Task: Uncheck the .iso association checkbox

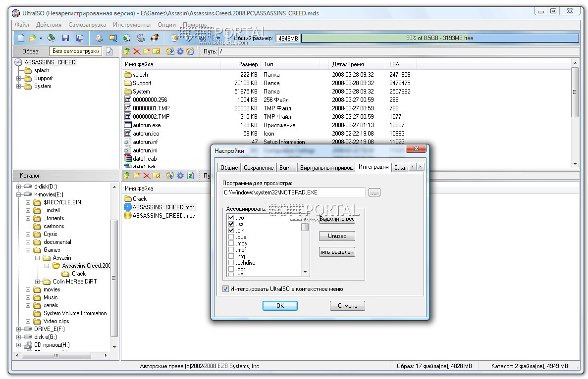Action: click(231, 218)
